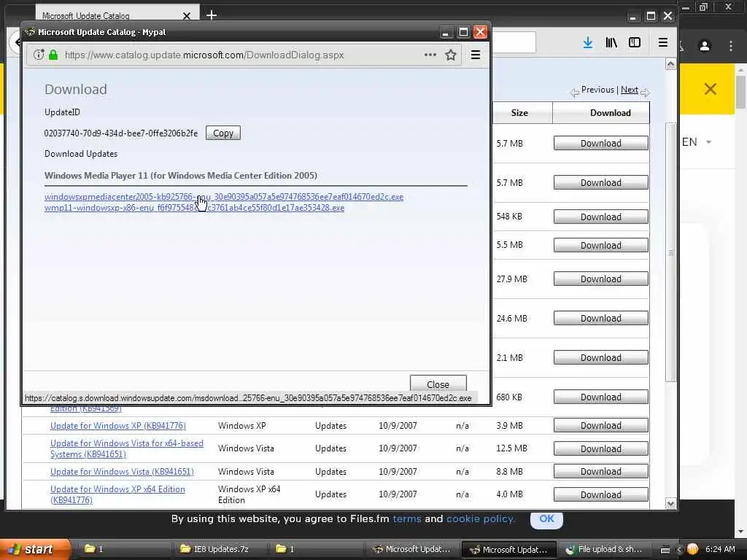Download the 548 KB update
The image size is (747, 560).
[x=601, y=217]
